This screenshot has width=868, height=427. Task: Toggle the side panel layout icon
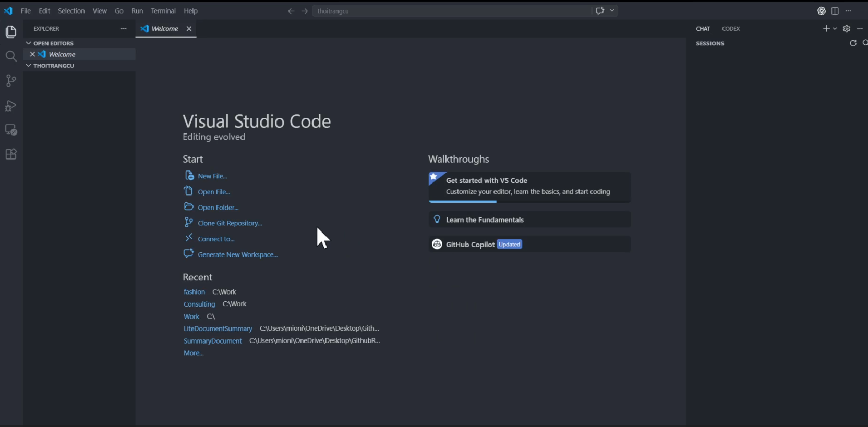pos(835,11)
